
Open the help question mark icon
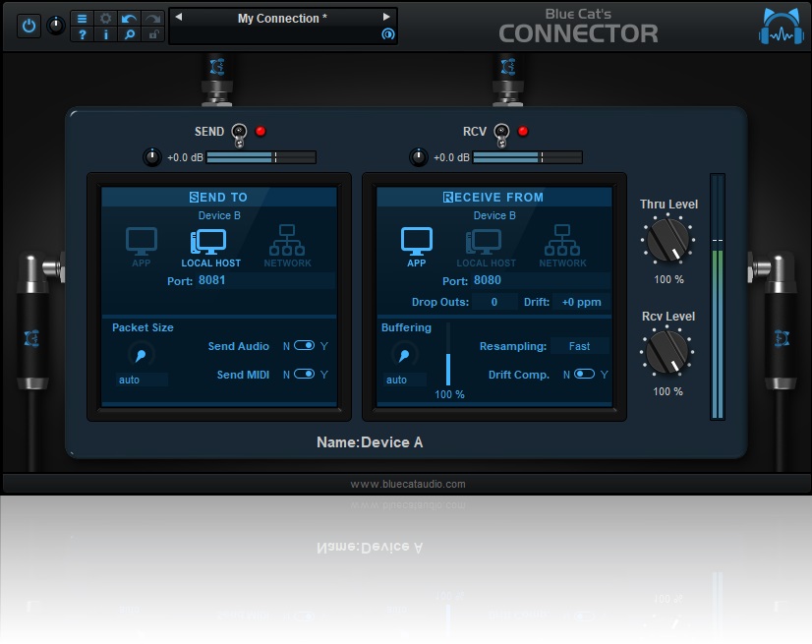pos(82,36)
